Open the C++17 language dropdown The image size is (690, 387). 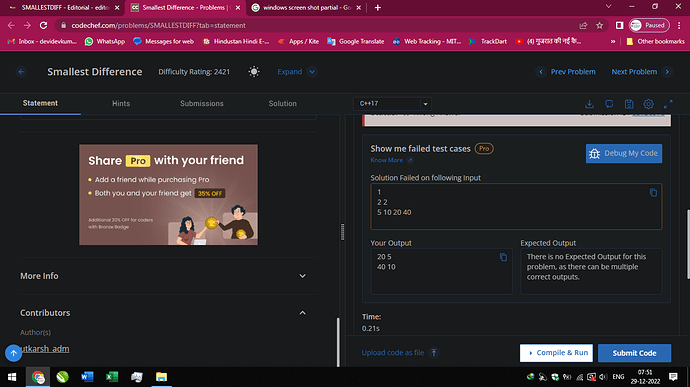(x=392, y=104)
